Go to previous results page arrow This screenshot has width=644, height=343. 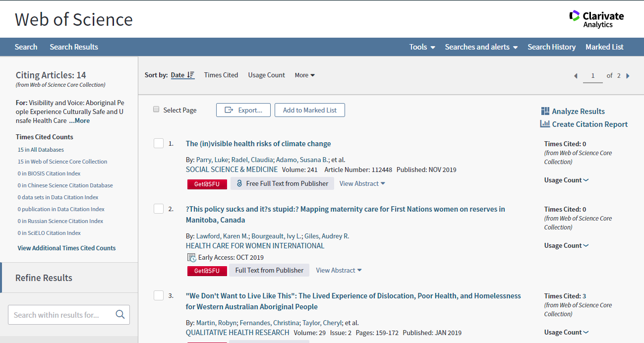click(576, 76)
